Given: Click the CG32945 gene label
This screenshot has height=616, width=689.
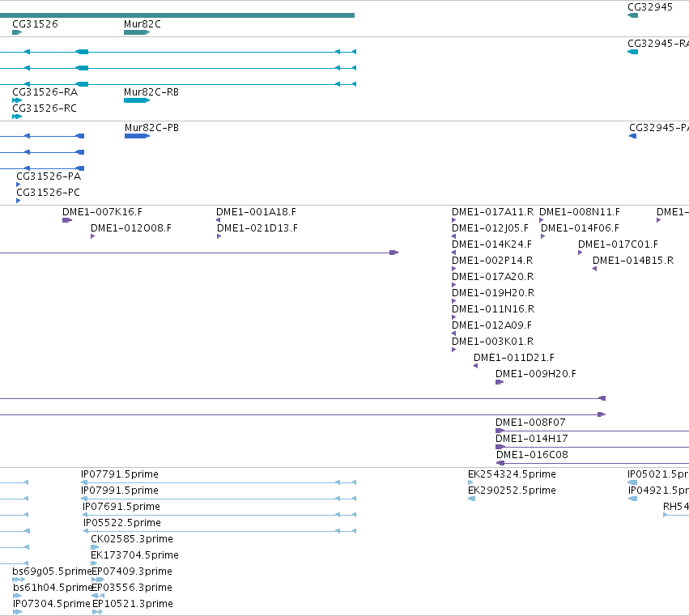Looking at the screenshot, I should pyautogui.click(x=650, y=7).
